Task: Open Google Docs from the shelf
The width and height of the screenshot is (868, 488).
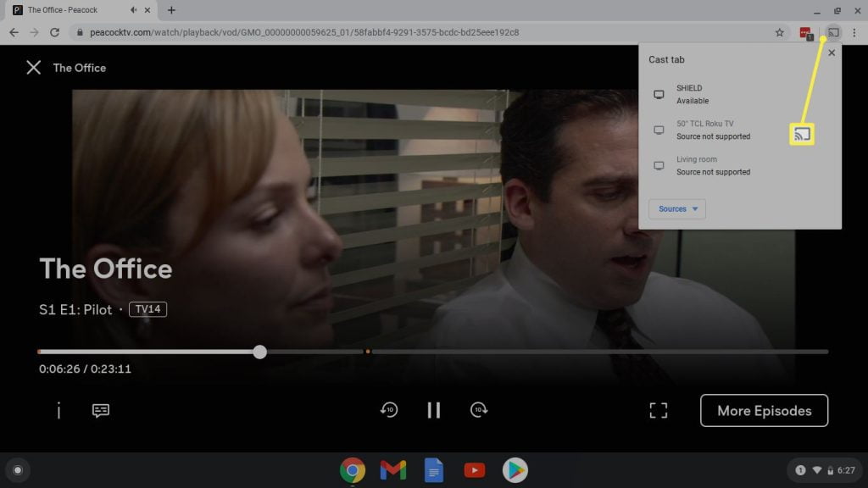Action: coord(434,470)
